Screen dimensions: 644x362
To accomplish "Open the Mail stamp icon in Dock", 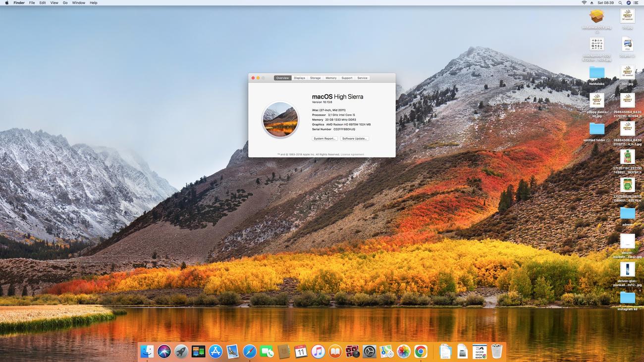I will (232, 352).
